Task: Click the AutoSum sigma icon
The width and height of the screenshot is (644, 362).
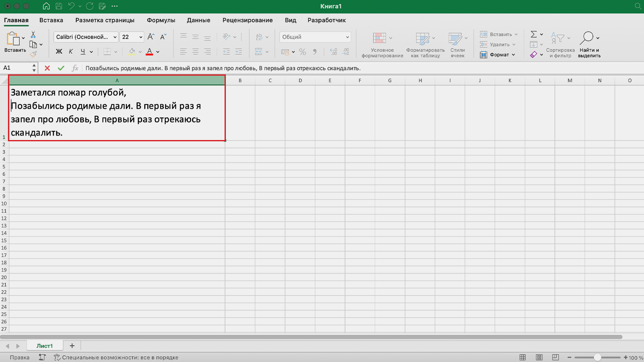Action: [534, 34]
